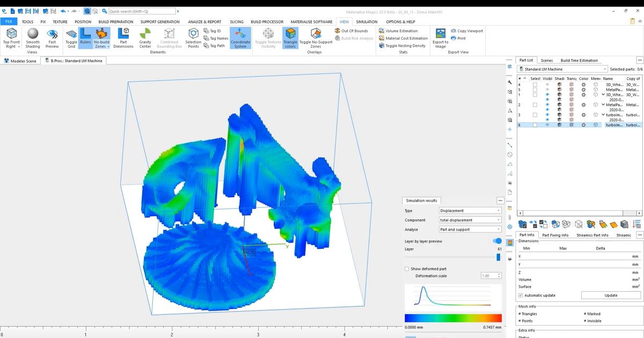Open the Component total displacement dropdown
Image resolution: width=644 pixels, height=338 pixels.
click(x=470, y=220)
